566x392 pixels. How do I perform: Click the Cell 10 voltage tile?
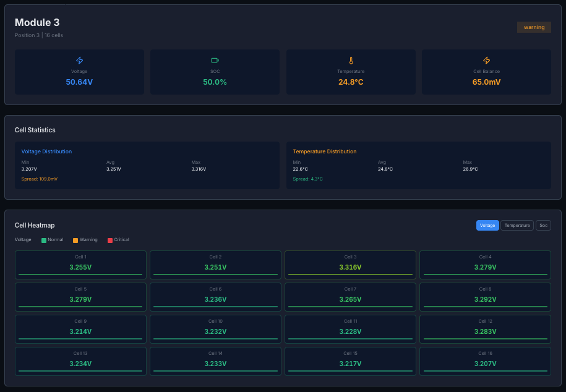(215, 328)
